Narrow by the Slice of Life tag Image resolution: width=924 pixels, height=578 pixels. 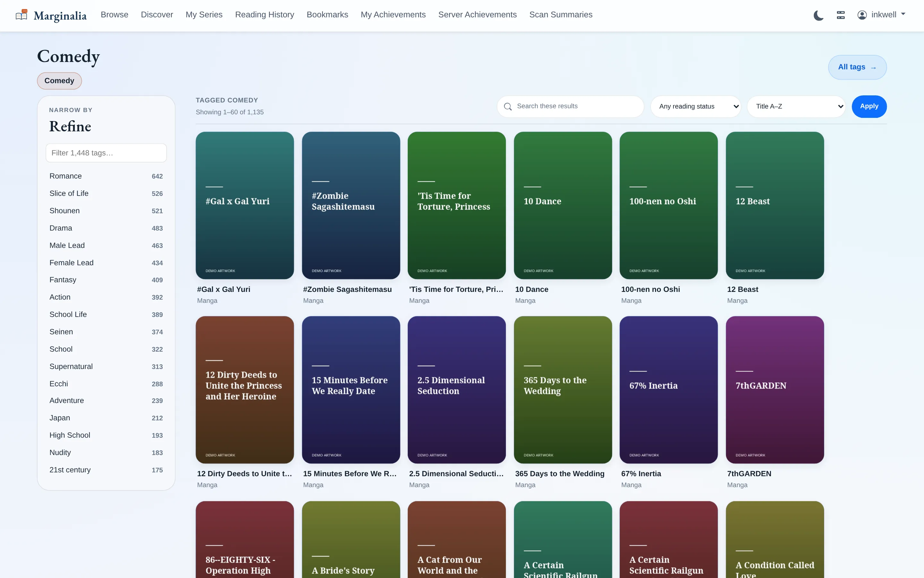106,193
